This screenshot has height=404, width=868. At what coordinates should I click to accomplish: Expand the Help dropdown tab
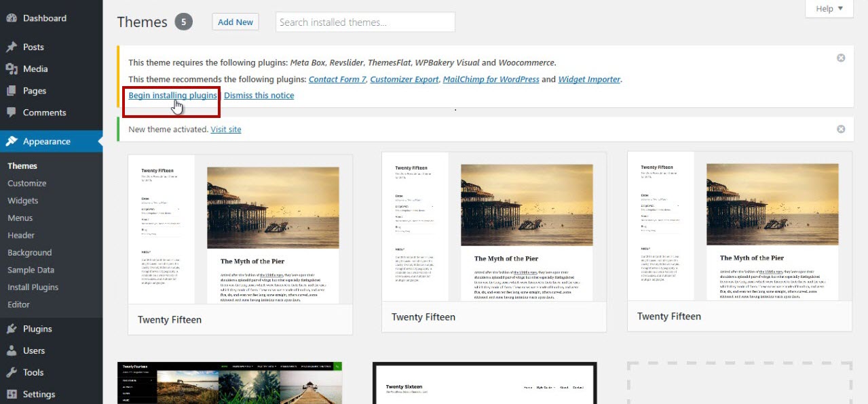point(829,9)
